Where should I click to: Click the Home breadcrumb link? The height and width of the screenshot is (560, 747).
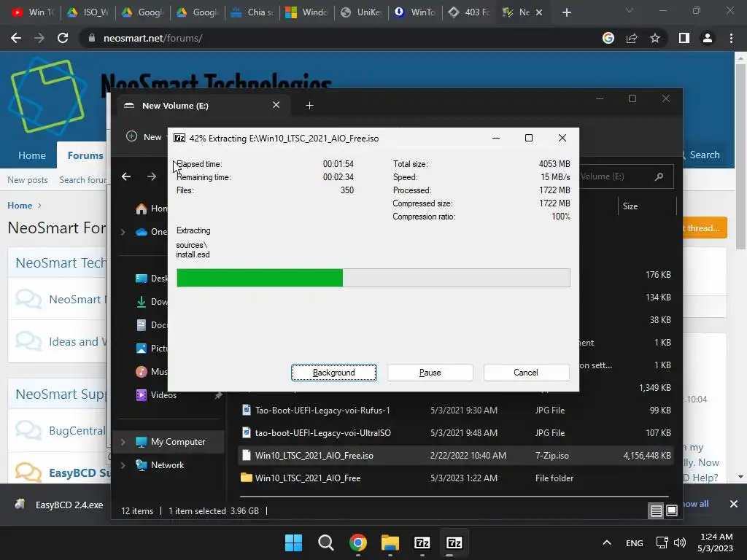tap(20, 205)
